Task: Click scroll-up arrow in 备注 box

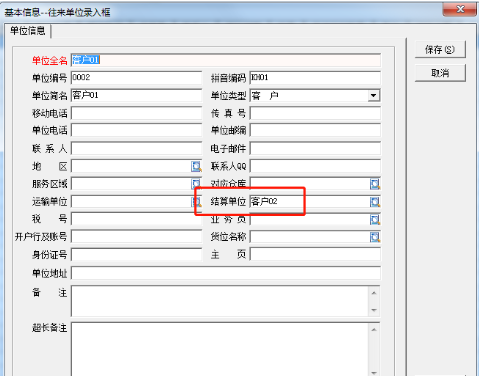Action: [x=374, y=293]
